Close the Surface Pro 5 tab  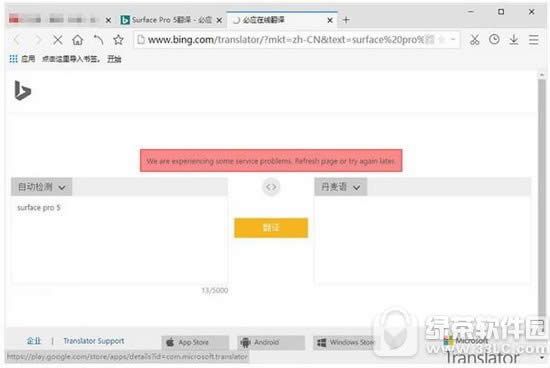[x=219, y=20]
